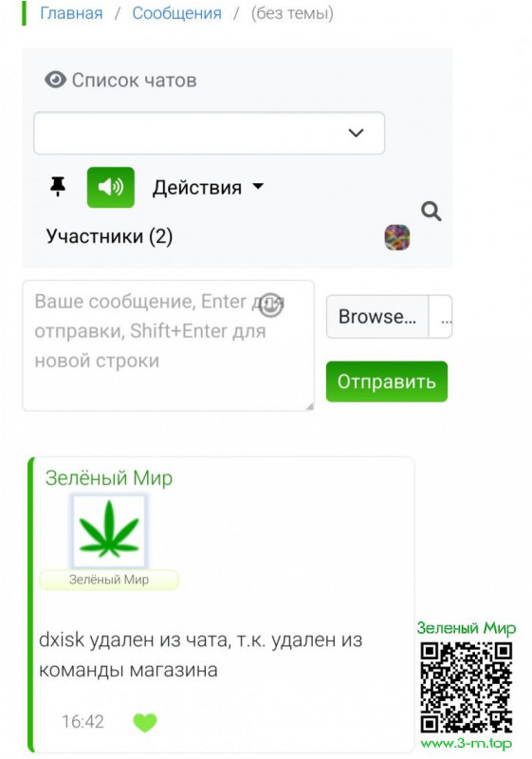Click the Зелёный Мир role badge
532x759 pixels.
(109, 580)
